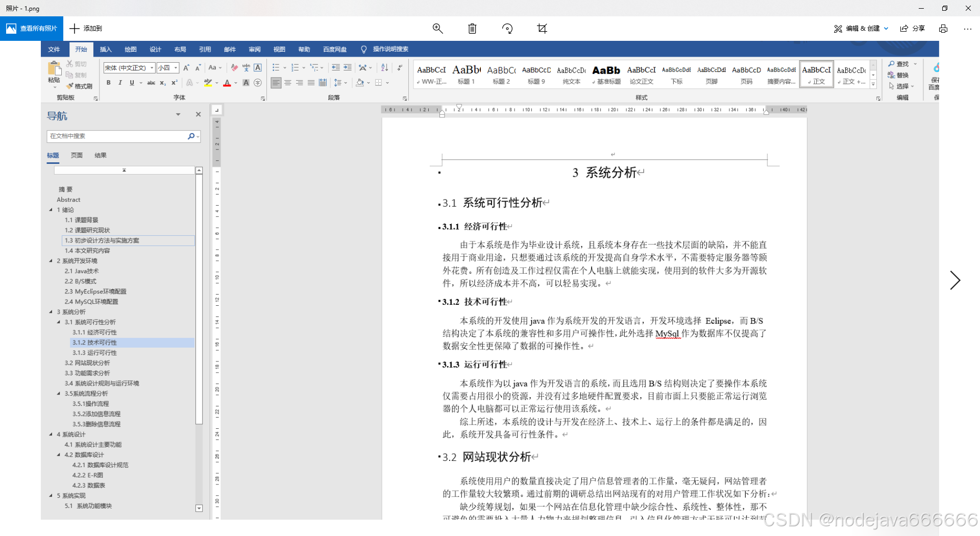Click the paragraph shading paint bucket
The height and width of the screenshot is (536, 980).
[360, 83]
